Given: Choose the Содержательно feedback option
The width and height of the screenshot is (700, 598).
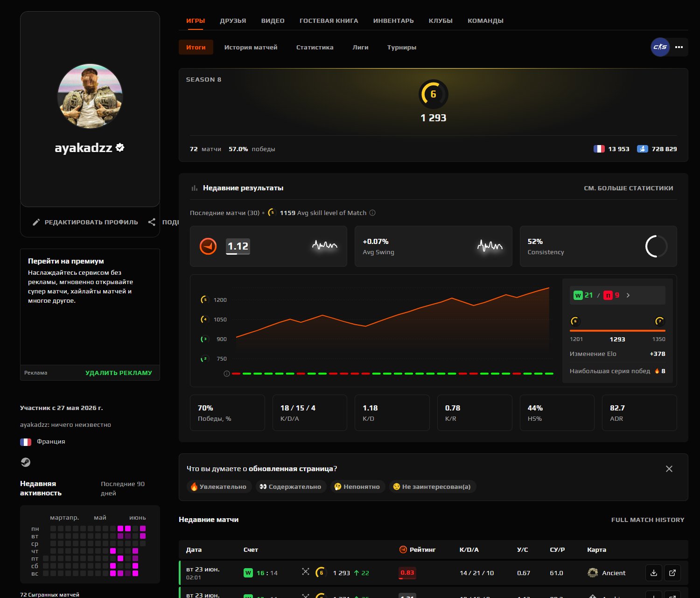Looking at the screenshot, I should pos(290,487).
